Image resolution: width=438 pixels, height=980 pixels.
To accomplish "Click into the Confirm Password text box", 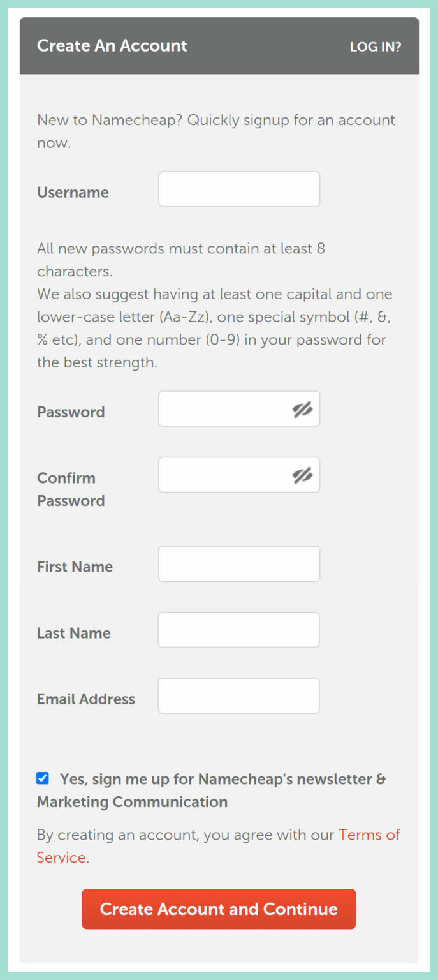I will [x=223, y=475].
